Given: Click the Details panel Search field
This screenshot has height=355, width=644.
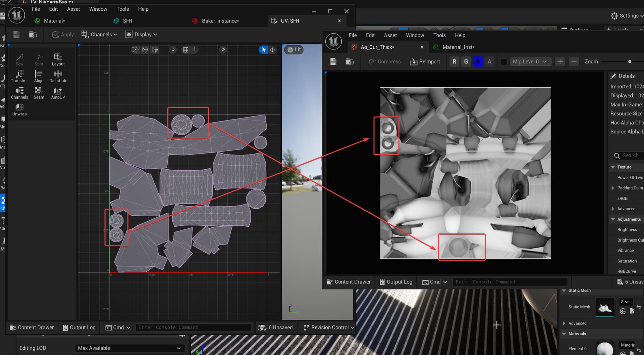Looking at the screenshot, I should [x=631, y=156].
